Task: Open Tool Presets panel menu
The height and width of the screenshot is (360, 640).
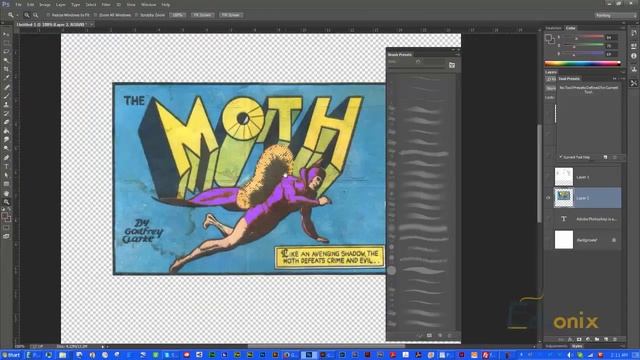Action: point(621,78)
